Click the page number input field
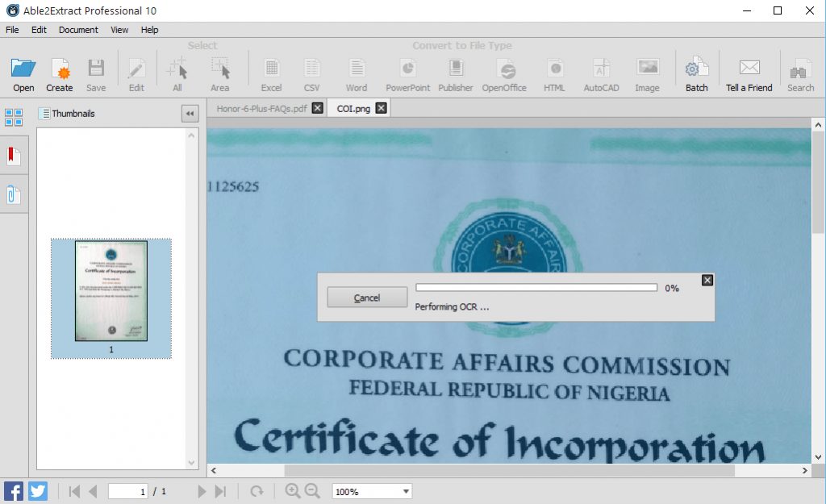The height and width of the screenshot is (504, 826). 128,491
